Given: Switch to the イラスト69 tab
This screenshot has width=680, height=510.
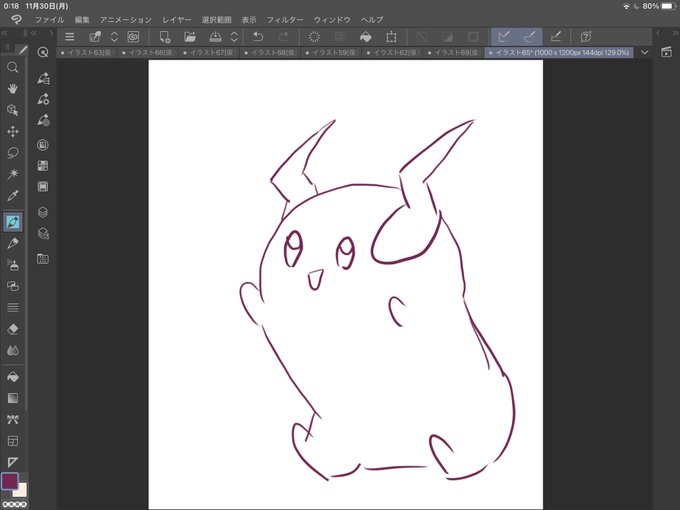Looking at the screenshot, I should coord(453,52).
